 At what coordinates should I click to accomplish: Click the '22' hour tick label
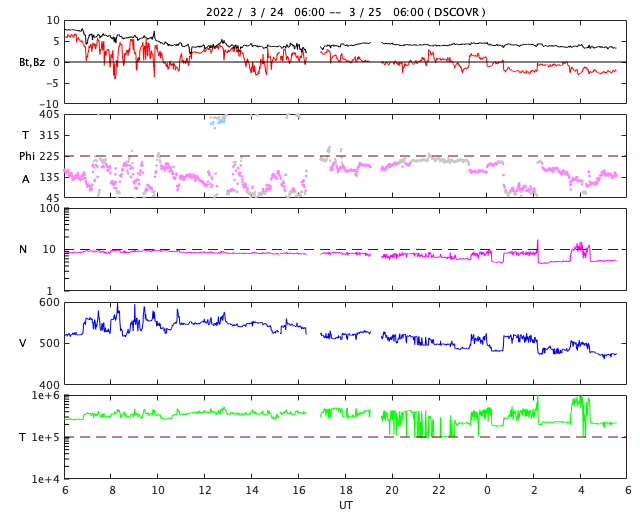439,490
